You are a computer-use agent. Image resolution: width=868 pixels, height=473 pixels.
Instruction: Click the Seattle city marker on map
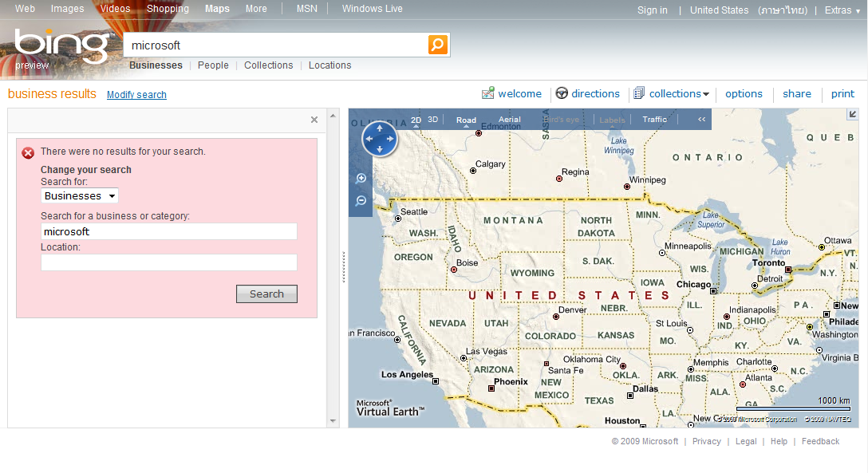click(398, 219)
